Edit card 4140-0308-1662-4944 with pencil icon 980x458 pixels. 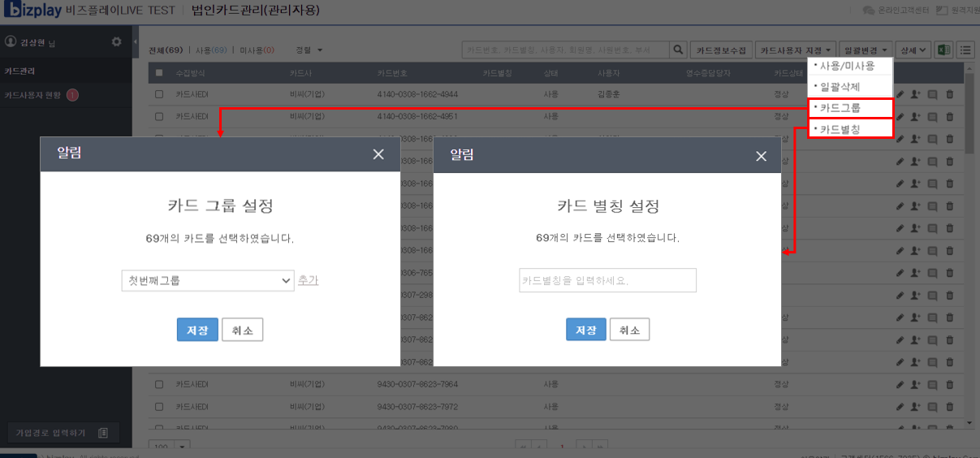[x=900, y=94]
